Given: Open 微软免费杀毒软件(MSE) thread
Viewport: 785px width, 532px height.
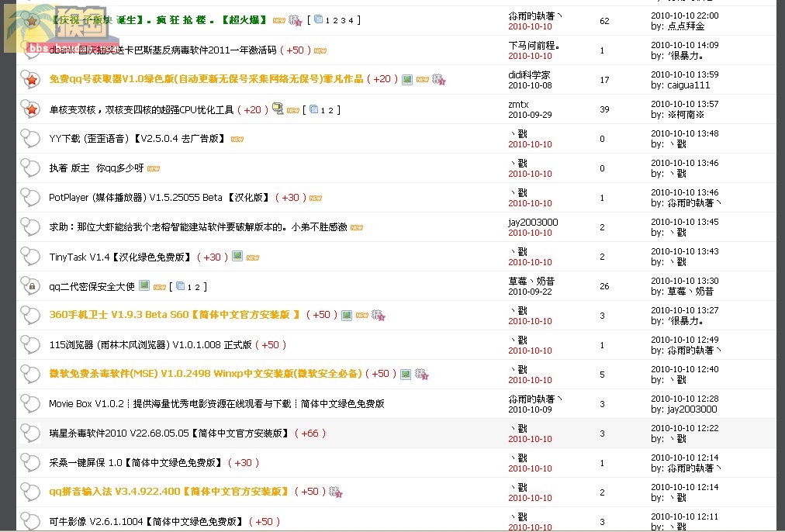Looking at the screenshot, I should (206, 374).
